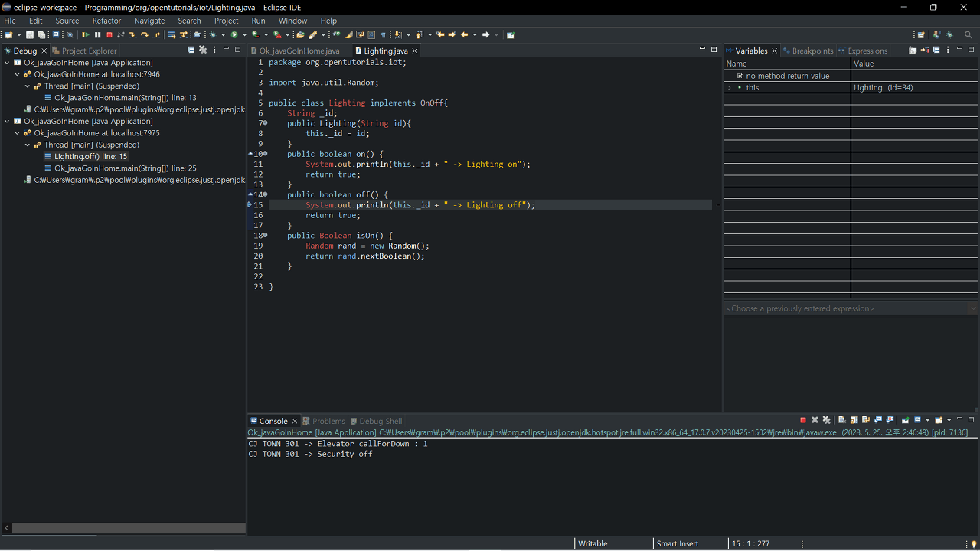Click the Debug view horizontal scrollbar
980x551 pixels.
(128, 528)
